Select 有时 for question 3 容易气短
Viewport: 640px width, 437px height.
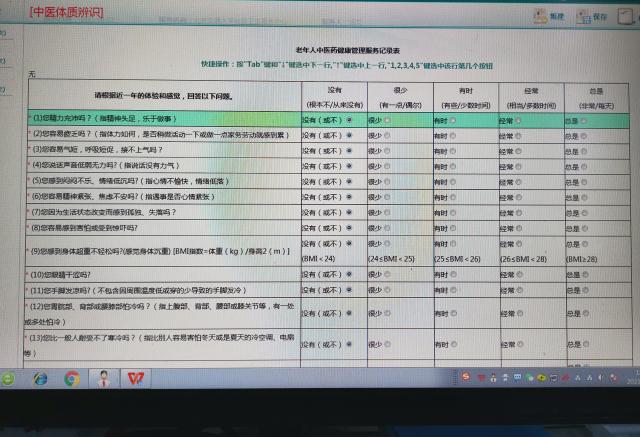coord(452,150)
